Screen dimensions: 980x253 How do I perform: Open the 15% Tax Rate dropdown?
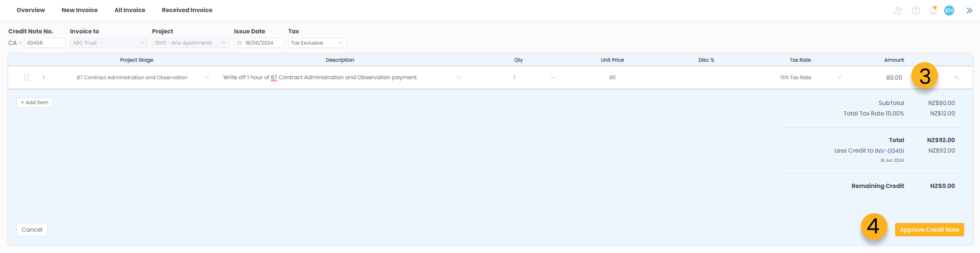coord(810,77)
